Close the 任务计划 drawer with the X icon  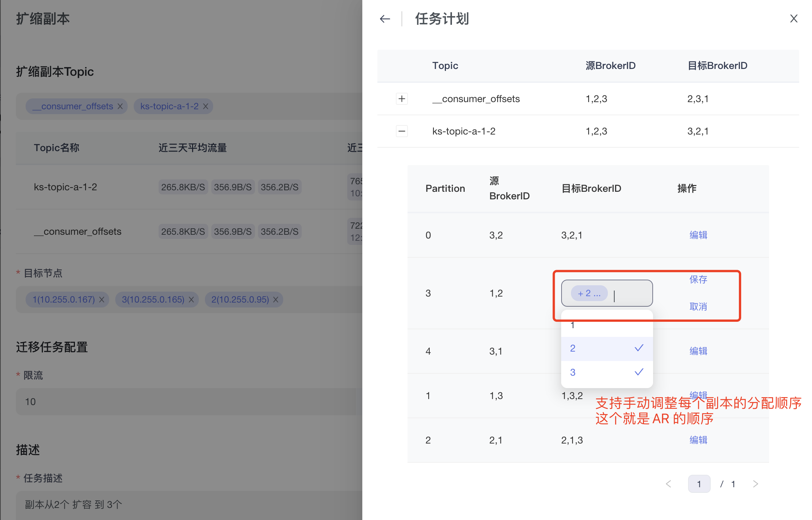(794, 18)
